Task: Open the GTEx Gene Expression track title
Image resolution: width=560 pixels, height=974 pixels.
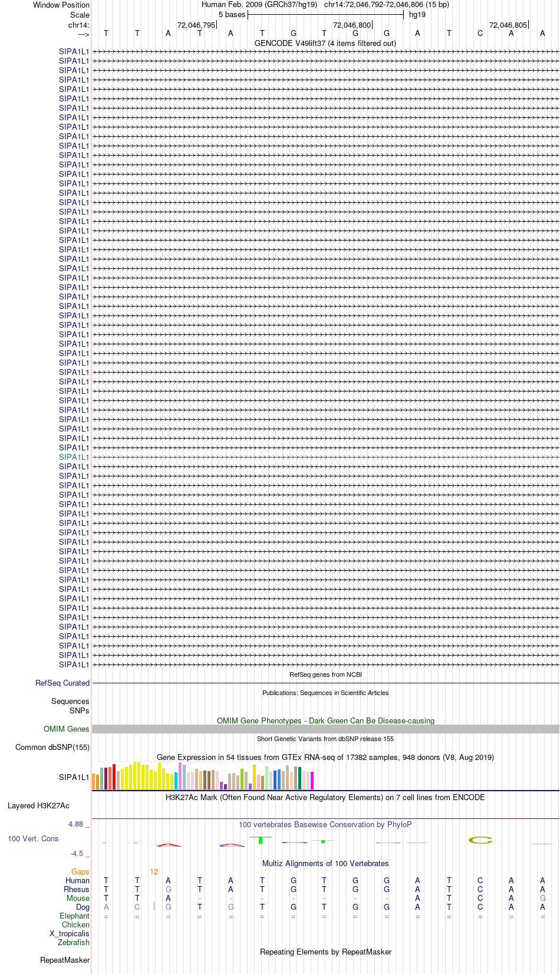Action: point(325,757)
